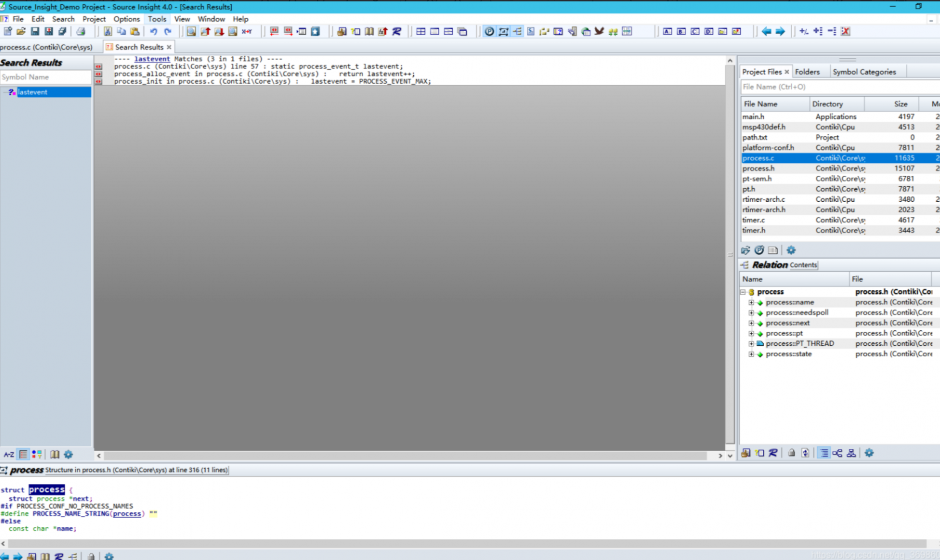The image size is (940, 560).
Task: Click the Go Back blue left arrow
Action: pyautogui.click(x=766, y=32)
